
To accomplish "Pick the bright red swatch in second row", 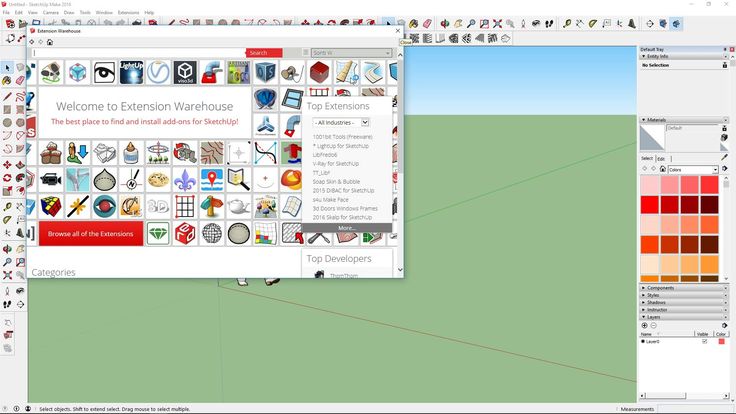I will point(650,205).
